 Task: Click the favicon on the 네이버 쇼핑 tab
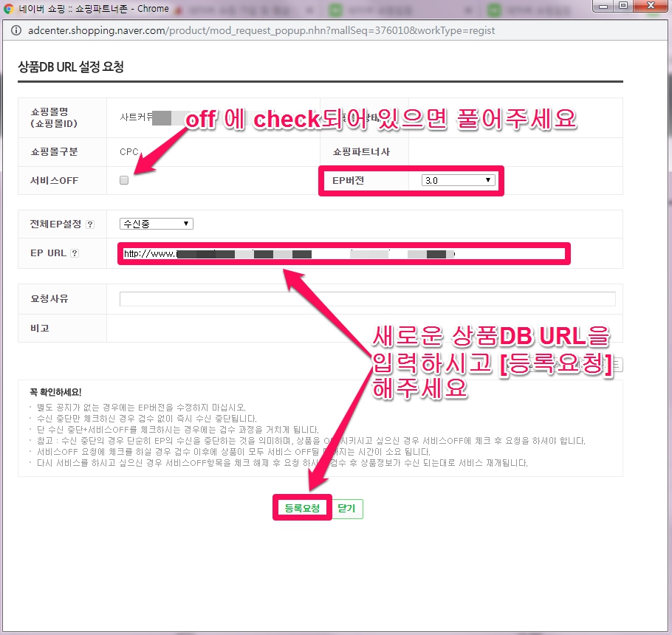pyautogui.click(x=7, y=8)
